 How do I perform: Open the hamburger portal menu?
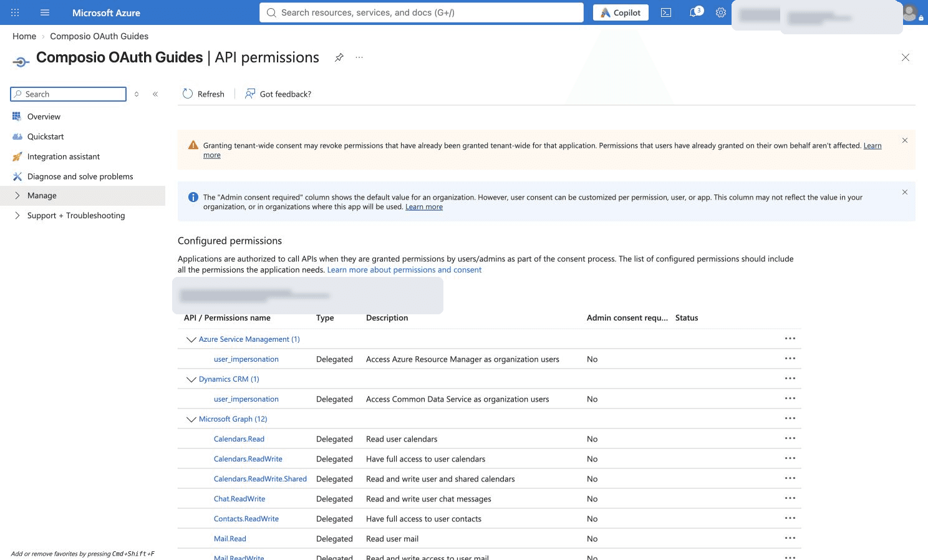pos(45,12)
